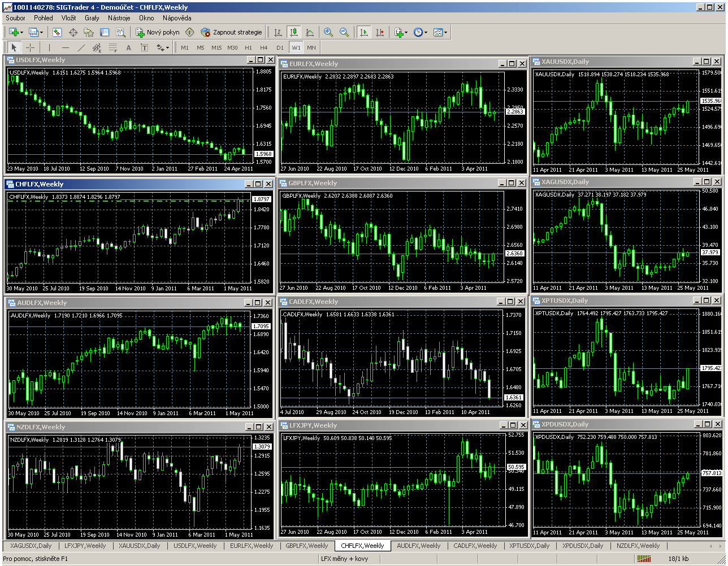Switch to line chart display
The image size is (728, 566).
click(310, 32)
